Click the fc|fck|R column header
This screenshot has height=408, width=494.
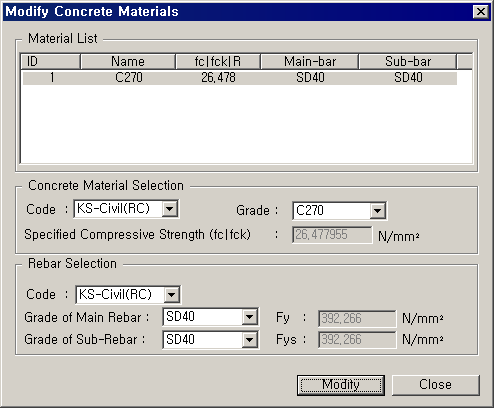(x=218, y=61)
